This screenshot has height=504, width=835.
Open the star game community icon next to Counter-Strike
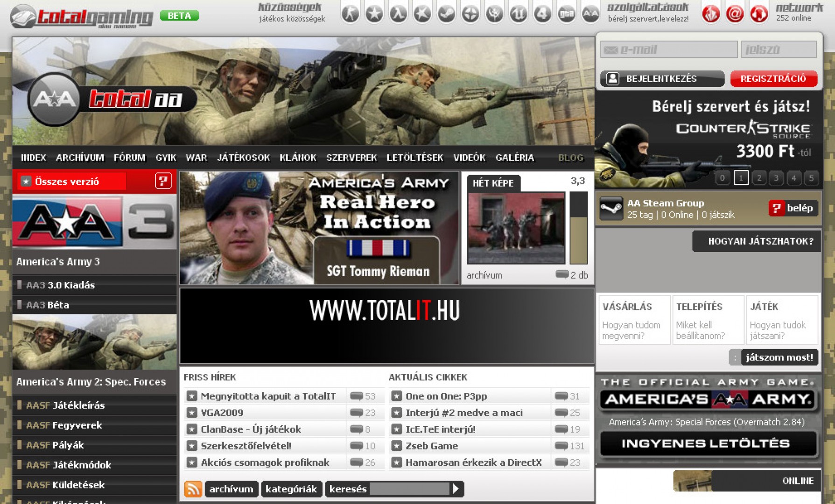click(x=374, y=14)
